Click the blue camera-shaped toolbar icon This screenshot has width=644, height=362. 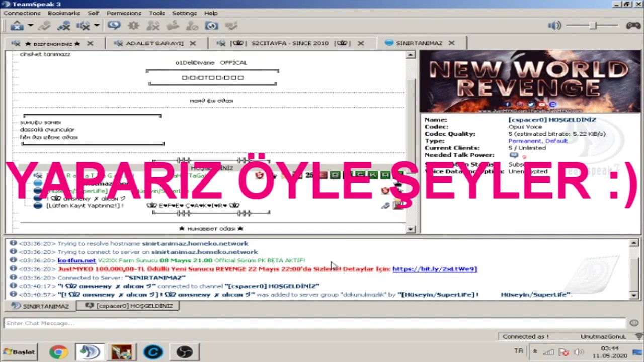[212, 26]
